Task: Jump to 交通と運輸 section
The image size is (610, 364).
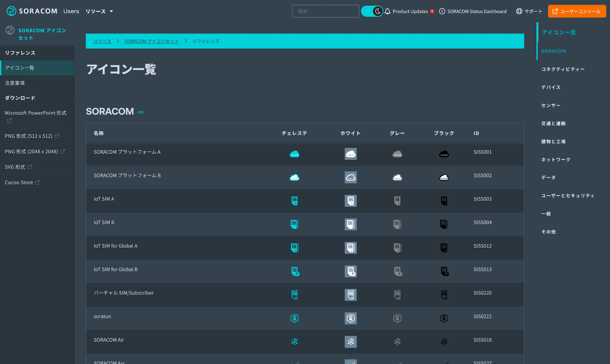Action: point(553,123)
